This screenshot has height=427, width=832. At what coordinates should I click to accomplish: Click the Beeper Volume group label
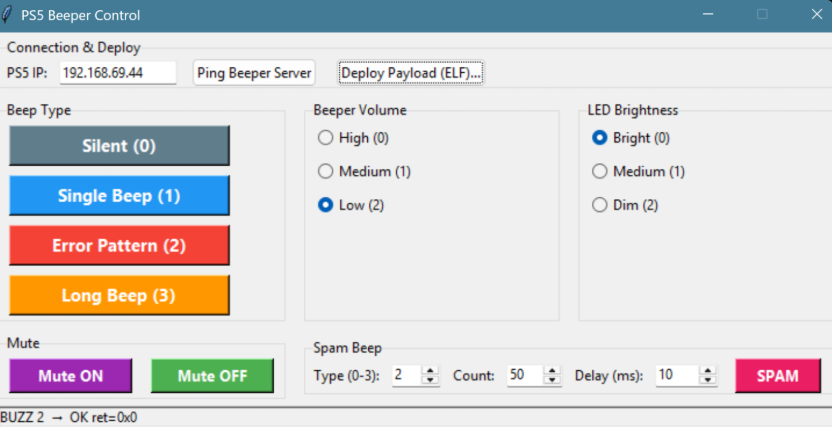click(x=360, y=110)
